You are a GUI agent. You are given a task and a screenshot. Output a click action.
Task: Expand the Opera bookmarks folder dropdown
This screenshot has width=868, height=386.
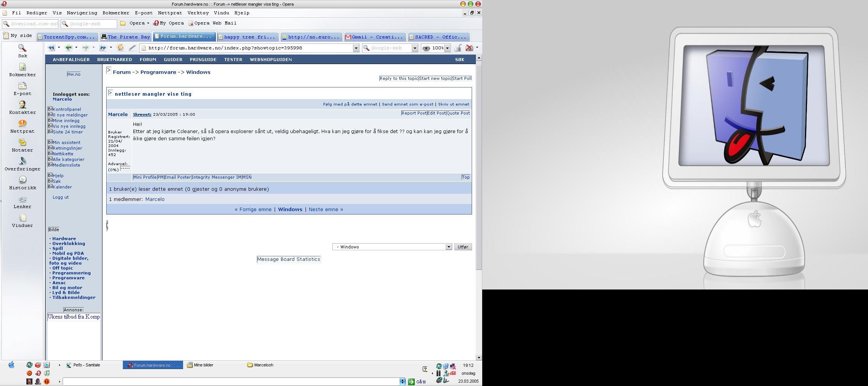click(148, 23)
